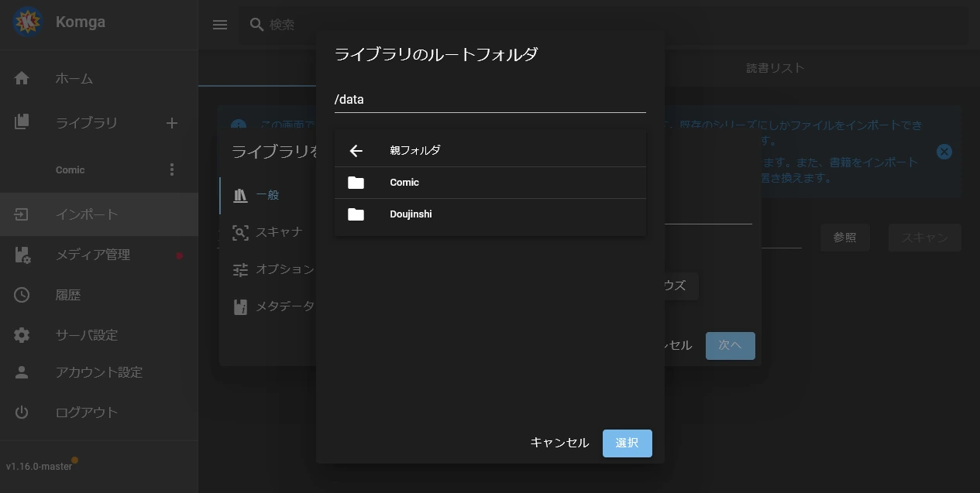Click the Home house icon
Viewport: 980px width, 493px height.
pyautogui.click(x=22, y=78)
